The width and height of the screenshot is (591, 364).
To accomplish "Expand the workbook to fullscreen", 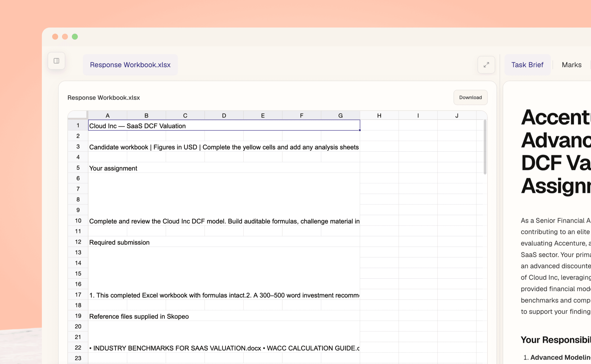I will pos(486,65).
